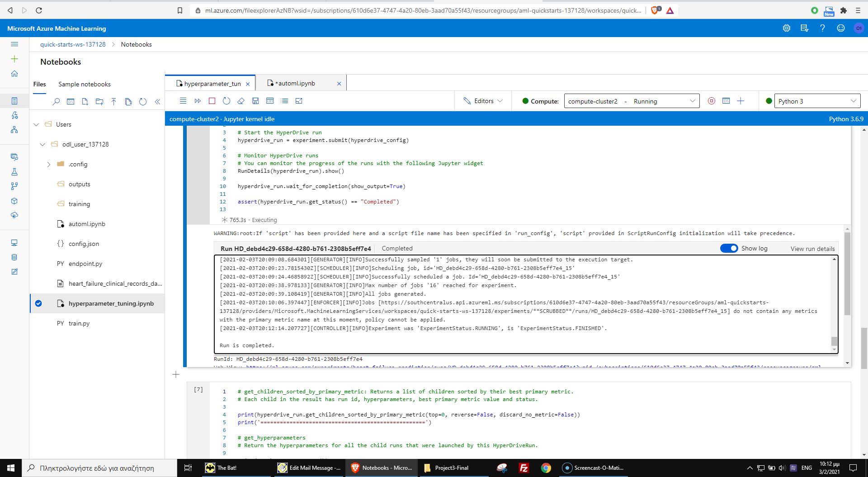Clear all outputs with the eraser icon
The width and height of the screenshot is (868, 477).
[241, 101]
